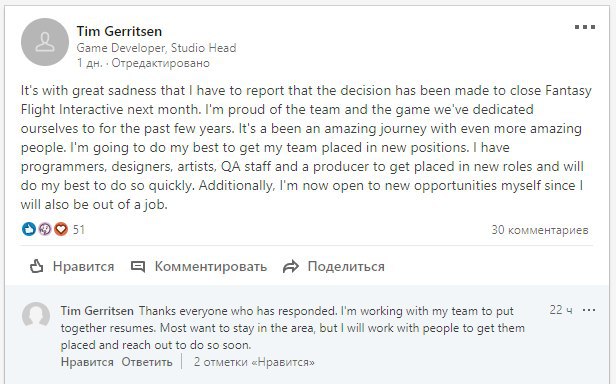Click the thumbs-up icon of Нравится
The height and width of the screenshot is (384, 616).
pos(37,266)
